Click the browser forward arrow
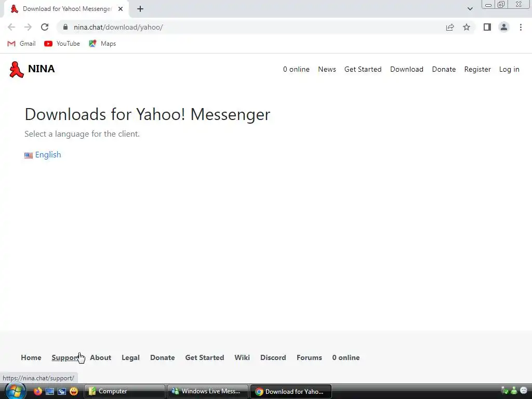This screenshot has width=532, height=399. pos(28,27)
